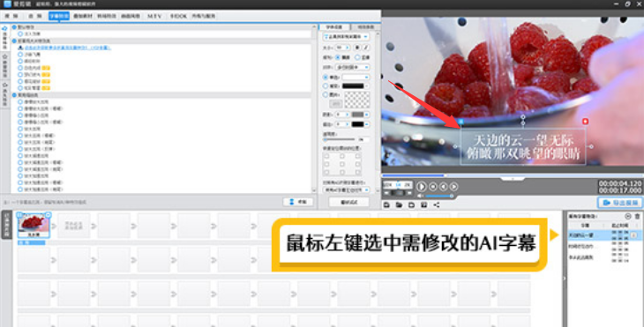Click the button with blue icon below effects list

298,202
